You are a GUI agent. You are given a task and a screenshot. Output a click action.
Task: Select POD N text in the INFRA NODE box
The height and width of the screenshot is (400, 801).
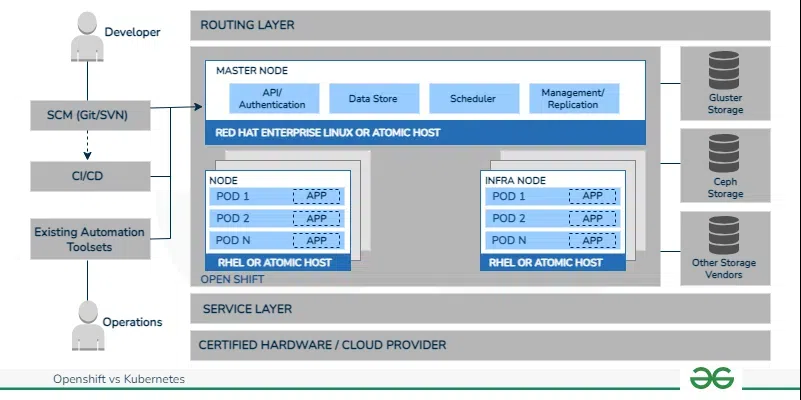click(509, 240)
